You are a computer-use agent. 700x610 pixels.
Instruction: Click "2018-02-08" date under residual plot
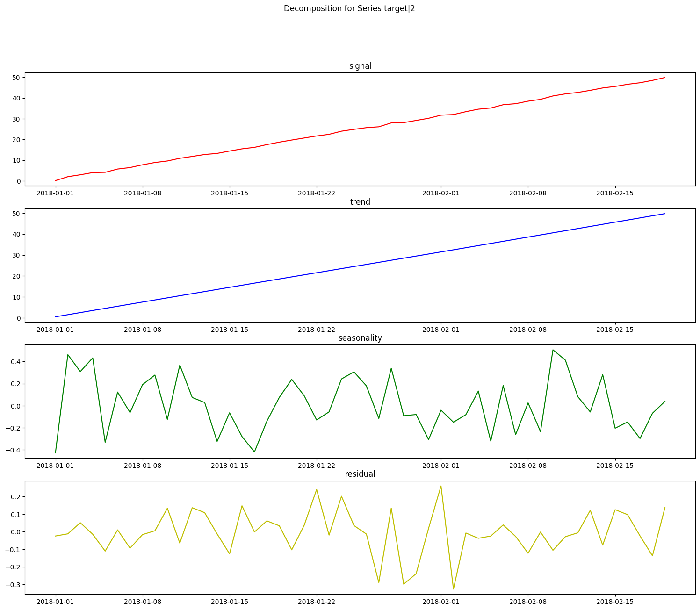tap(528, 601)
